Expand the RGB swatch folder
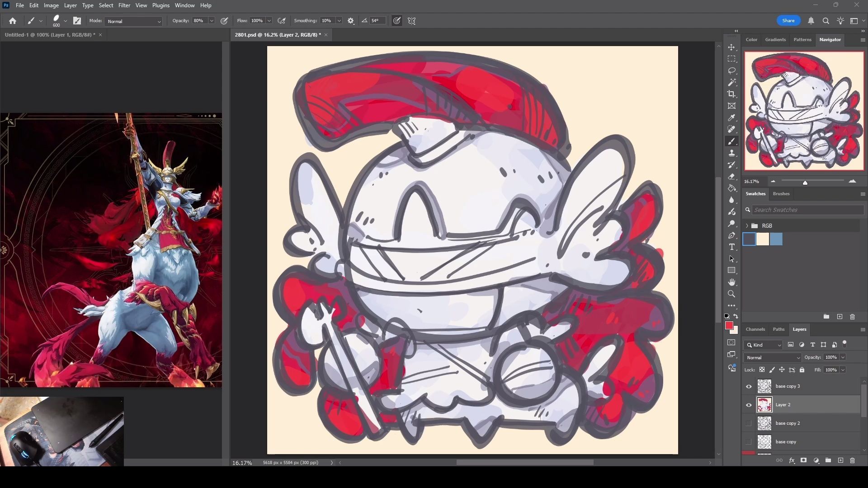This screenshot has height=488, width=868. [747, 226]
